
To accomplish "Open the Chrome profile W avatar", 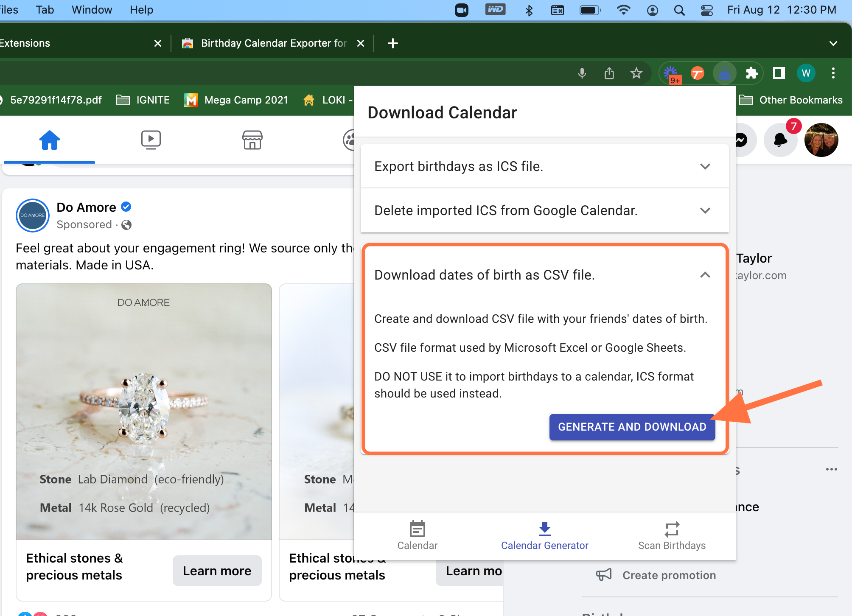I will click(806, 73).
